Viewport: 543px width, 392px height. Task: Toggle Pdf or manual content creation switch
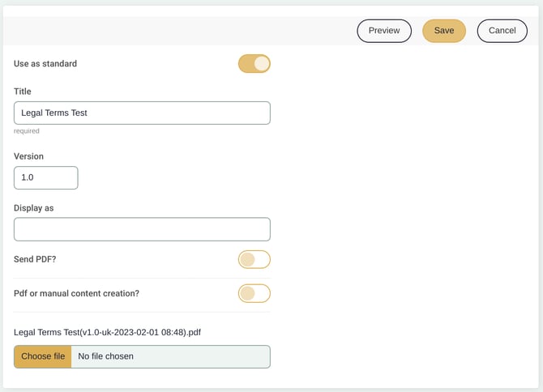[x=254, y=293]
